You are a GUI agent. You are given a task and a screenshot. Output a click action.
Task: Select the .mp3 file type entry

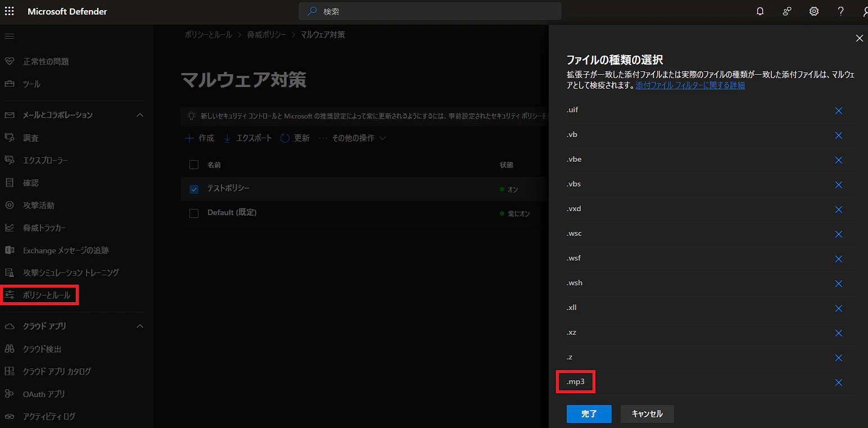(x=576, y=382)
